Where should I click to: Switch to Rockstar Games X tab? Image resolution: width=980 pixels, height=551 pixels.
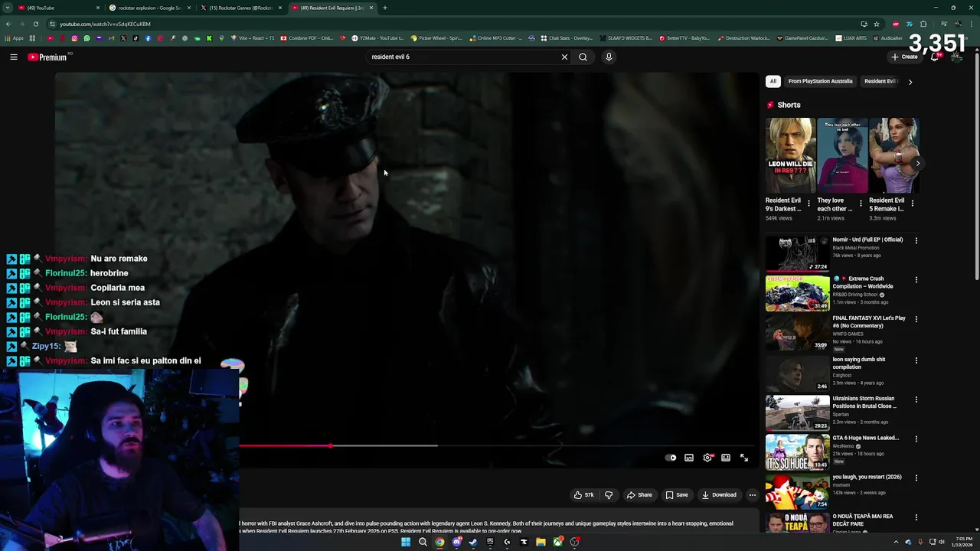coord(241,8)
